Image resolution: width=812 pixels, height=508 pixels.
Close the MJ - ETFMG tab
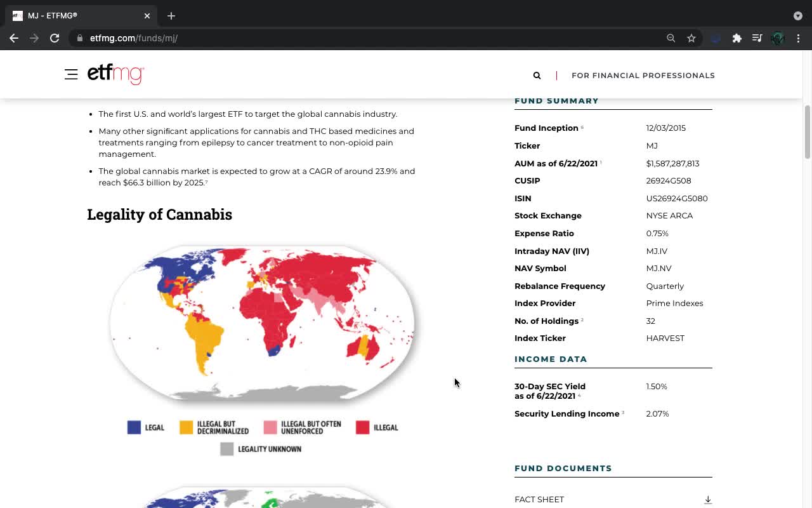[147, 16]
